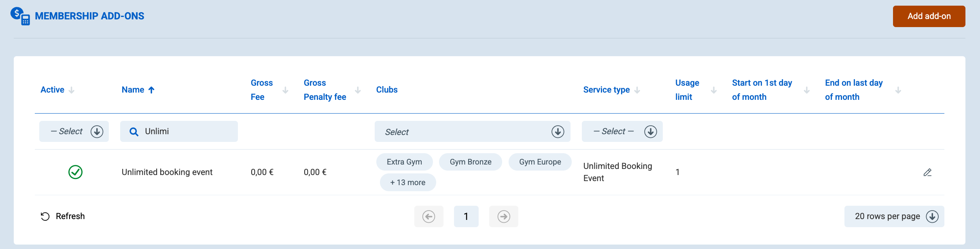Click the green active checkmark icon

click(75, 172)
